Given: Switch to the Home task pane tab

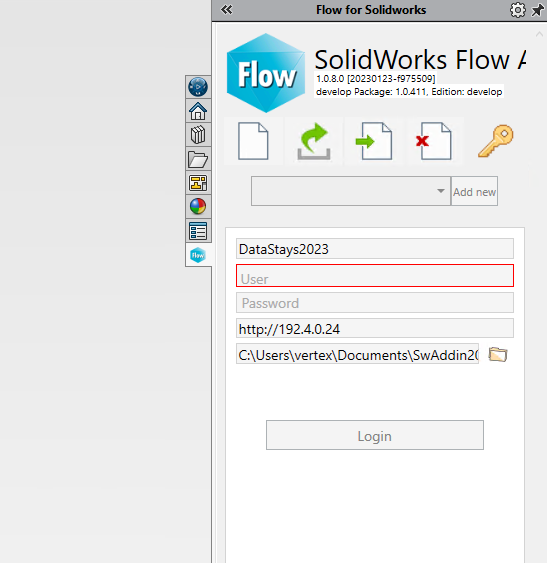Looking at the screenshot, I should (198, 111).
